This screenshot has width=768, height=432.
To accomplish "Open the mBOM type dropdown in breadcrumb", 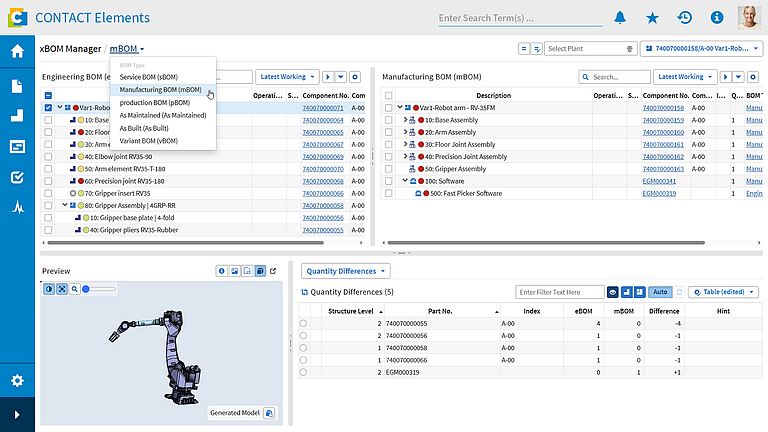I will pos(127,48).
